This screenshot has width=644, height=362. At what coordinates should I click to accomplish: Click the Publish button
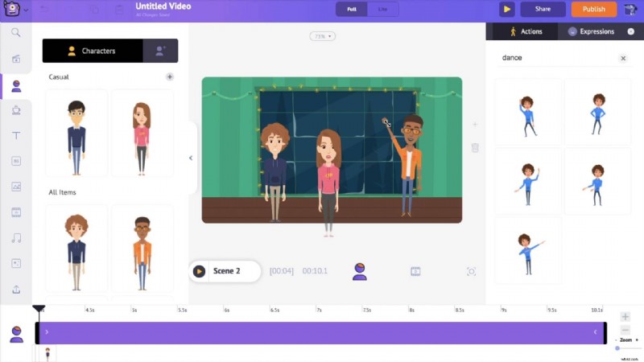(594, 9)
